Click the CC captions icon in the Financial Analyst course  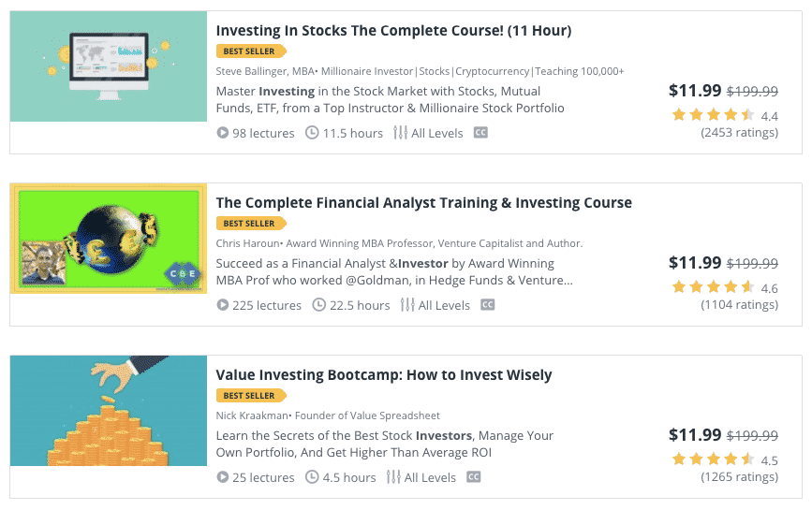coord(488,305)
